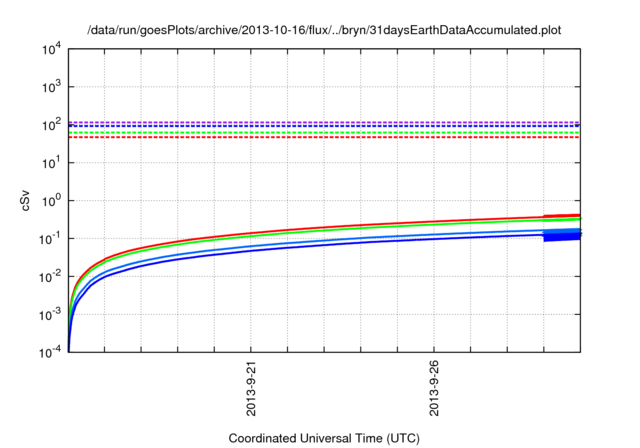Click the thick blue band at curve end
Screen dimensions: 640x448
pyautogui.click(x=562, y=235)
